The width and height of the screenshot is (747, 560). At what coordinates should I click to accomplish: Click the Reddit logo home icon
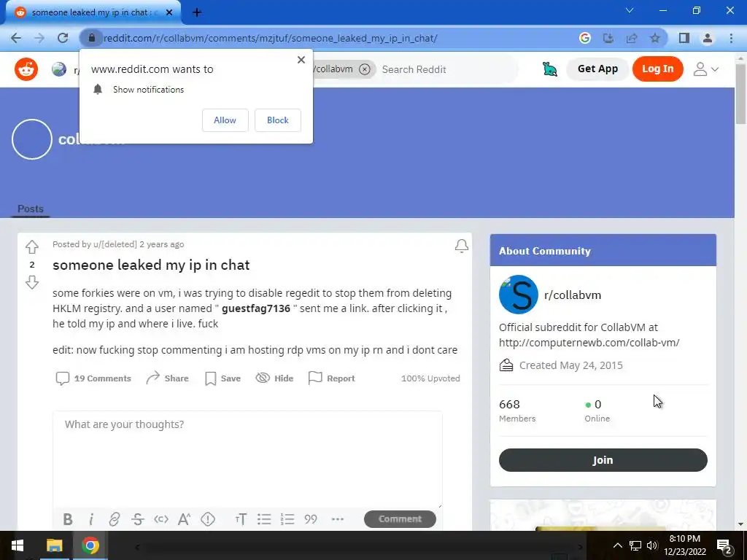(x=26, y=69)
